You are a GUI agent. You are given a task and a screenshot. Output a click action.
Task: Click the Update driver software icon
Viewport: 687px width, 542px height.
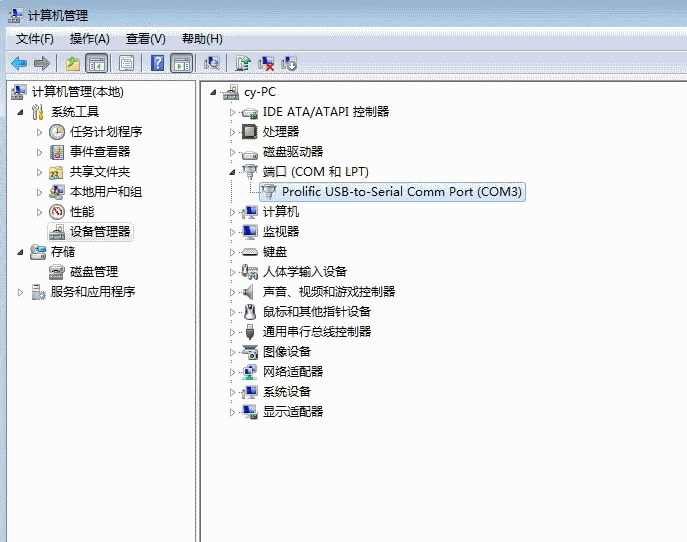243,64
